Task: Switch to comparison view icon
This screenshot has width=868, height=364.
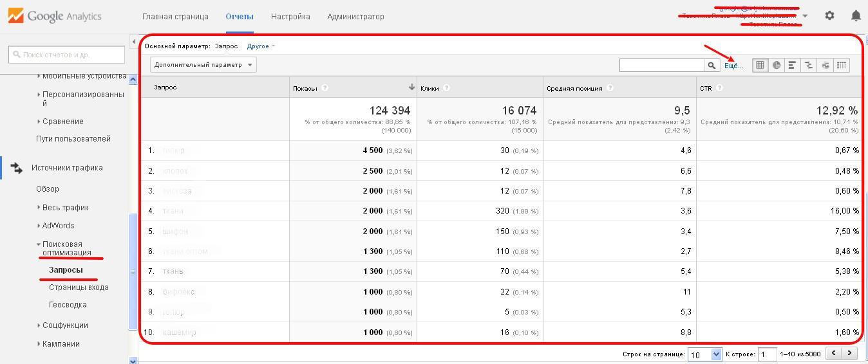Action: pyautogui.click(x=809, y=65)
